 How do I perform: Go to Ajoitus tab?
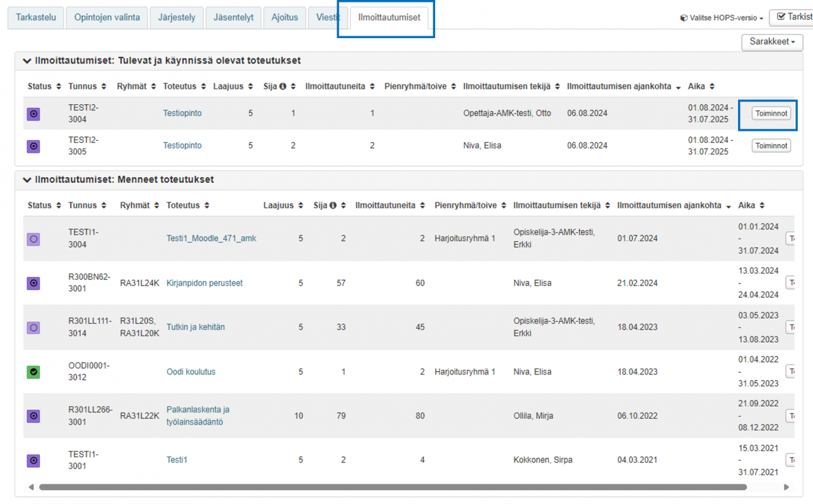pyautogui.click(x=285, y=18)
